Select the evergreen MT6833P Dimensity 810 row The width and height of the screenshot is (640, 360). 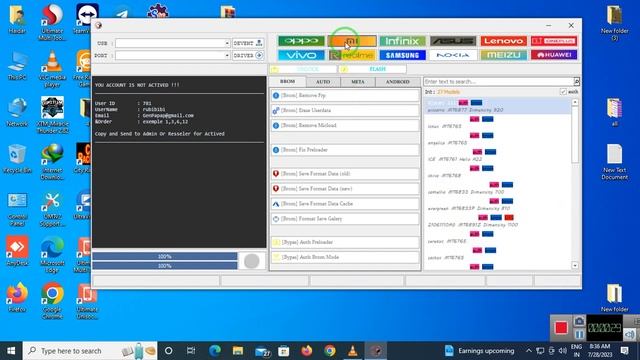click(497, 204)
